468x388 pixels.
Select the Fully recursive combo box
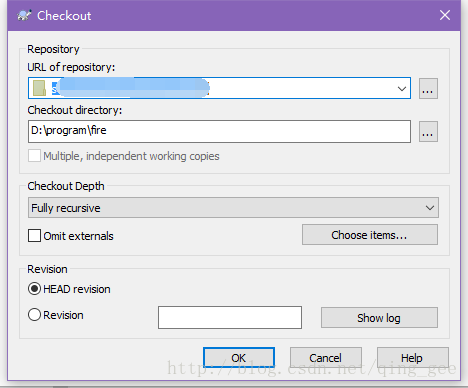pyautogui.click(x=233, y=208)
